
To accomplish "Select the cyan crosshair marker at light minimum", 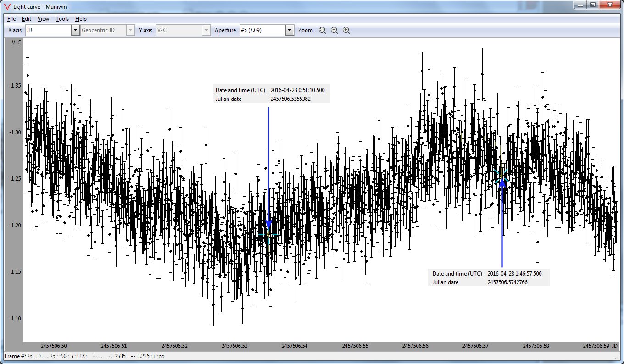I will [268, 235].
